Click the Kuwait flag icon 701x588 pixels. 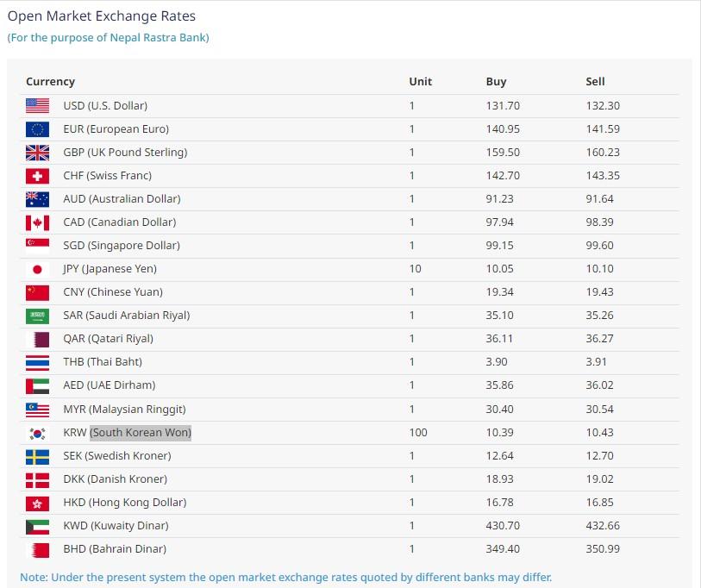(x=38, y=526)
